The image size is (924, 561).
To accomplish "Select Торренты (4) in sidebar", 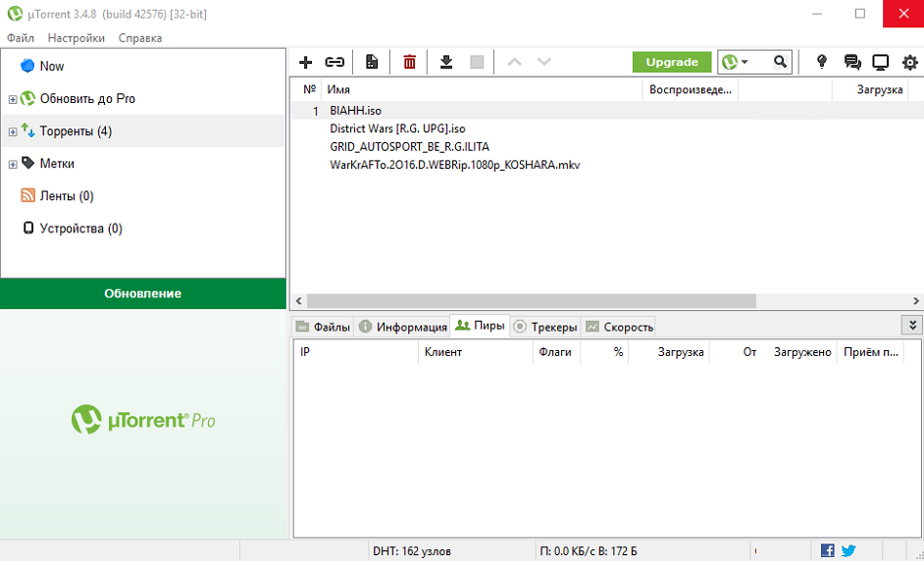I will (76, 130).
